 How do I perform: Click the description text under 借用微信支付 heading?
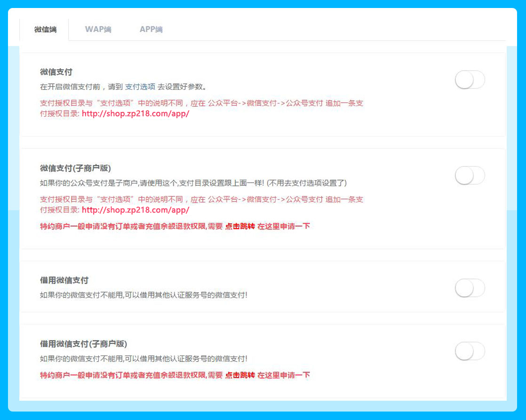(x=143, y=295)
